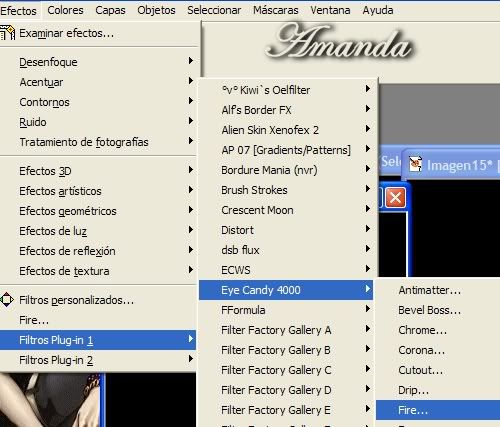Expand the Desenfoque submenu arrow
The width and height of the screenshot is (500, 427).
pos(191,61)
